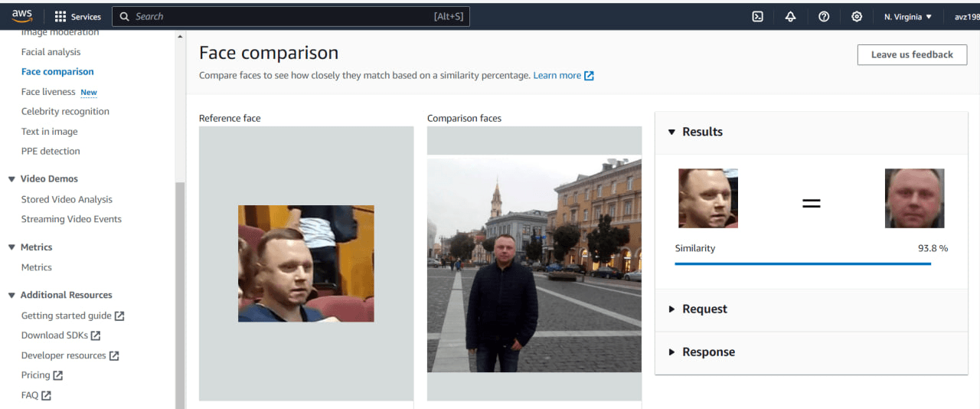Click the AWS logo home icon

(x=22, y=16)
